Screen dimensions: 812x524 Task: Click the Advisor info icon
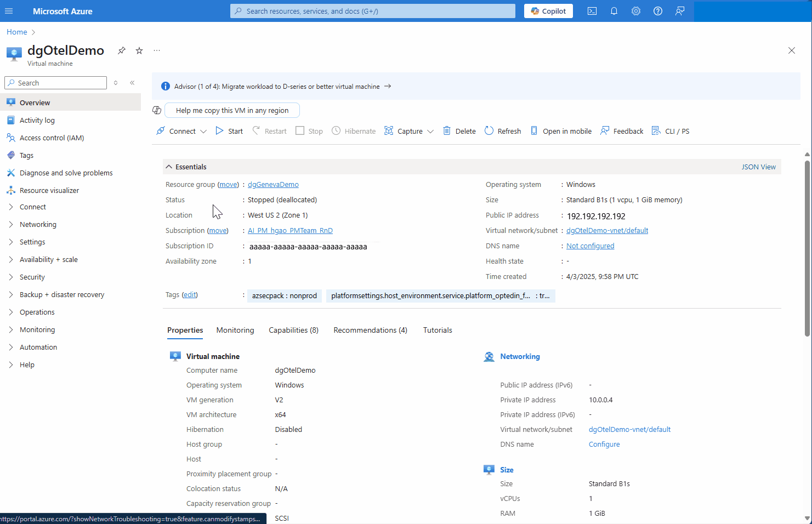tap(166, 86)
